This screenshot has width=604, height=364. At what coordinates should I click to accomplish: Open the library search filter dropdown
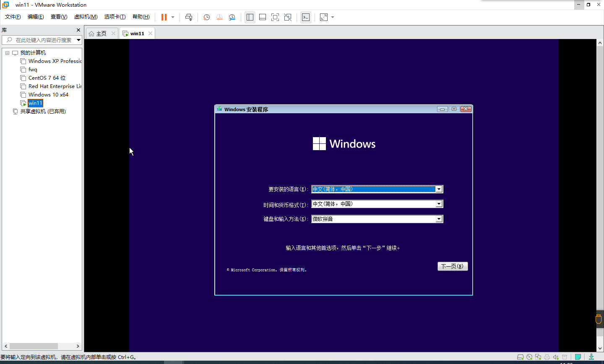click(x=78, y=40)
